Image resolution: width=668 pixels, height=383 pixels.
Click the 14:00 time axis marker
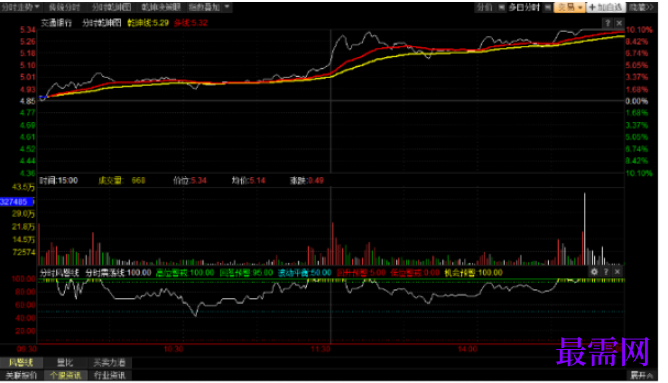coord(467,349)
